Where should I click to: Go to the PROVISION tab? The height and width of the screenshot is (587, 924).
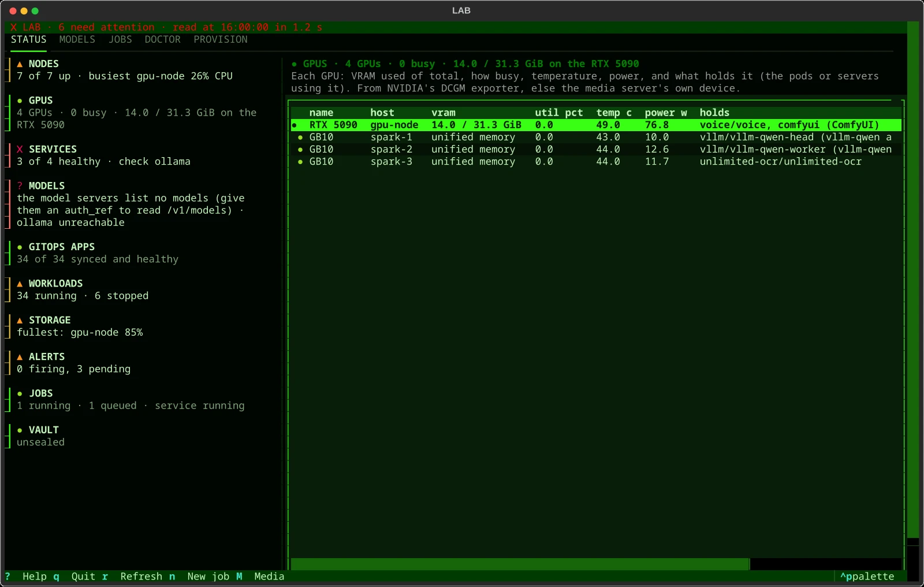[221, 39]
